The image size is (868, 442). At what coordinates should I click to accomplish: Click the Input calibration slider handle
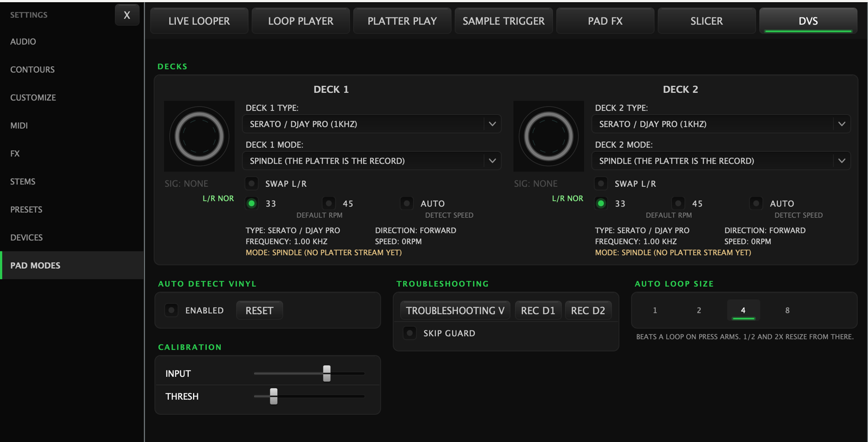[x=327, y=373]
